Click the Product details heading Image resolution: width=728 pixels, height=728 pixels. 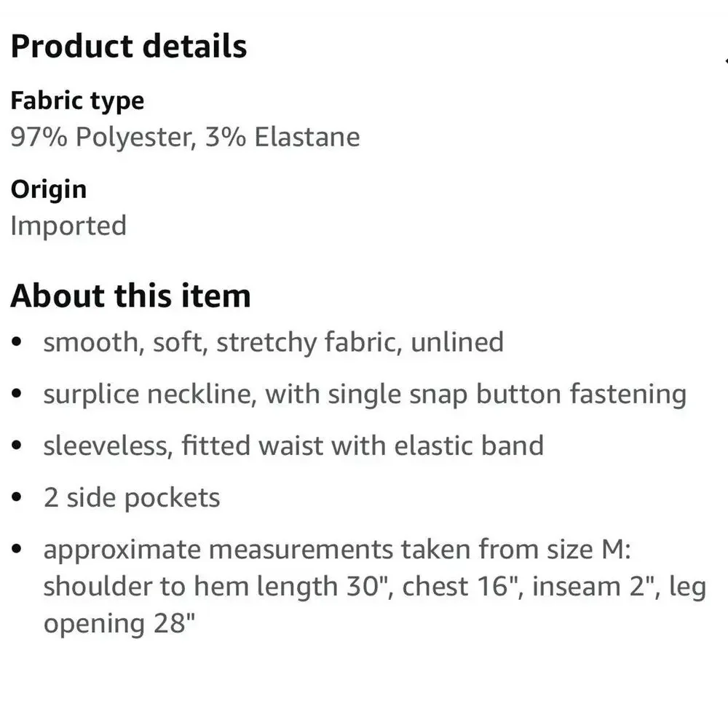pos(128,47)
